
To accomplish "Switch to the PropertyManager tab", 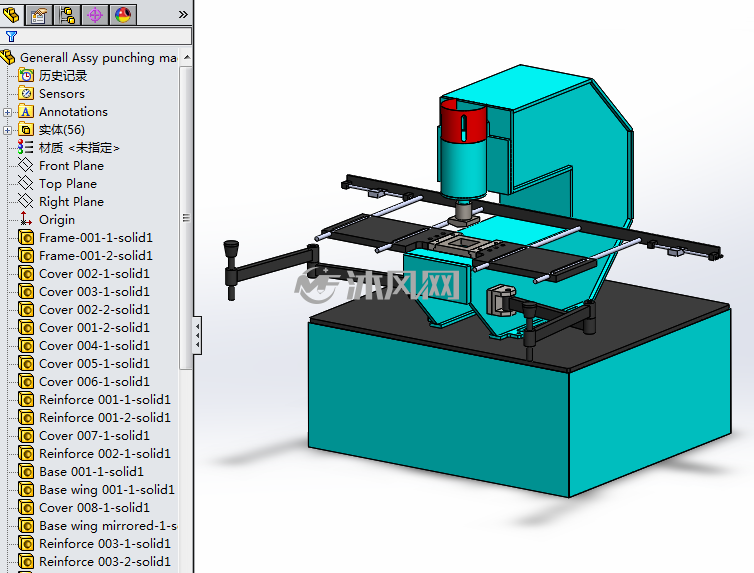I will tap(39, 14).
